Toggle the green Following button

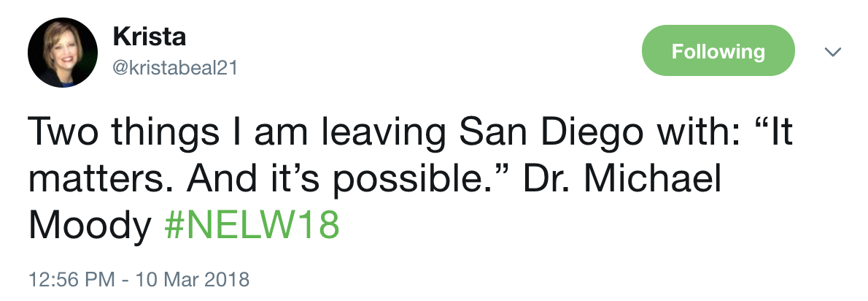(x=718, y=50)
